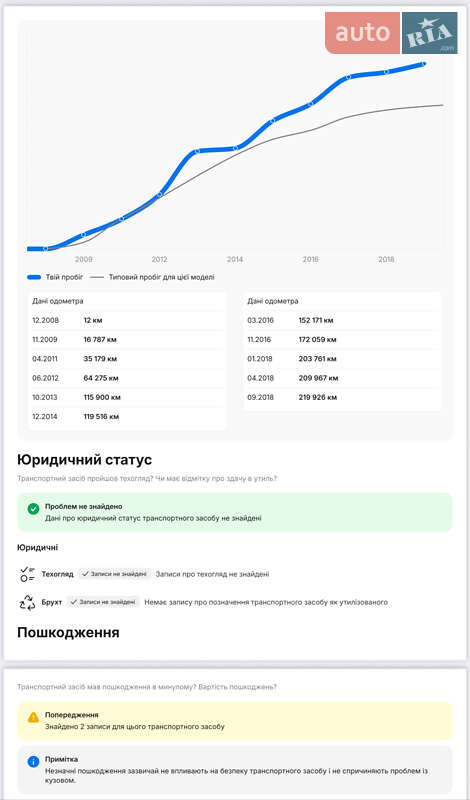This screenshot has height=800, width=470.
Task: Click the Техогляд checklist icon
Action: [x=27, y=574]
